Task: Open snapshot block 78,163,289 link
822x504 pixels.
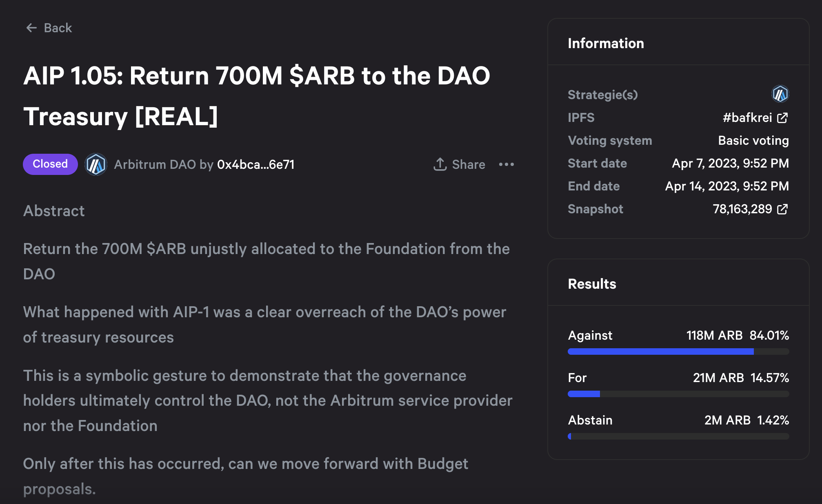Action: (742, 209)
